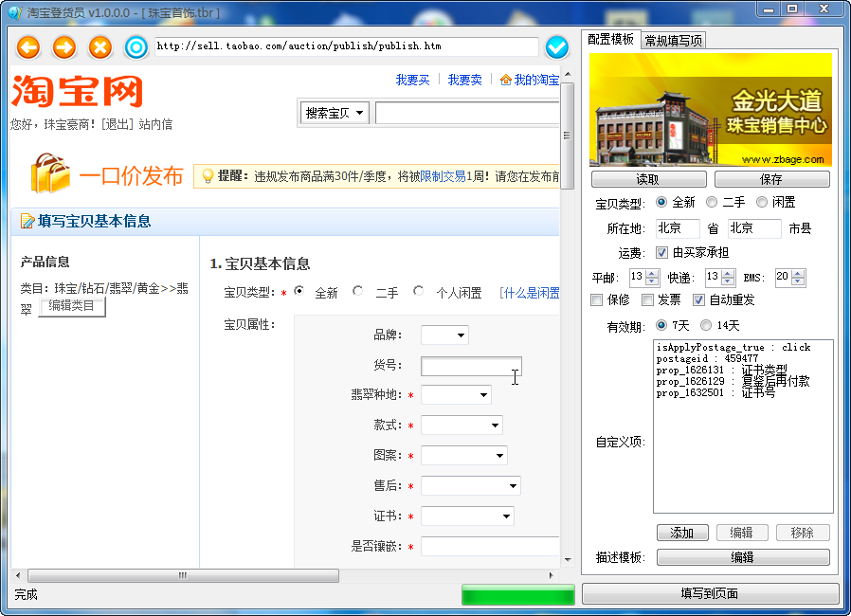Open the 站内信 link

[x=155, y=124]
